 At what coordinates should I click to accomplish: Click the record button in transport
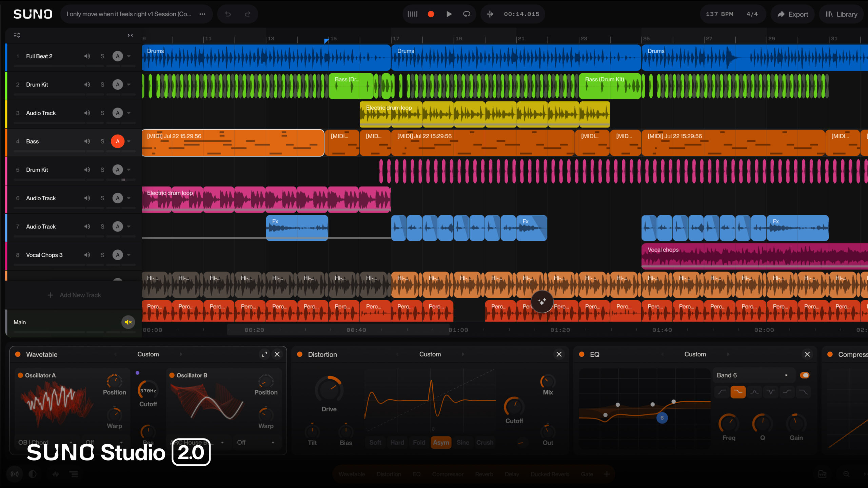[x=431, y=14]
